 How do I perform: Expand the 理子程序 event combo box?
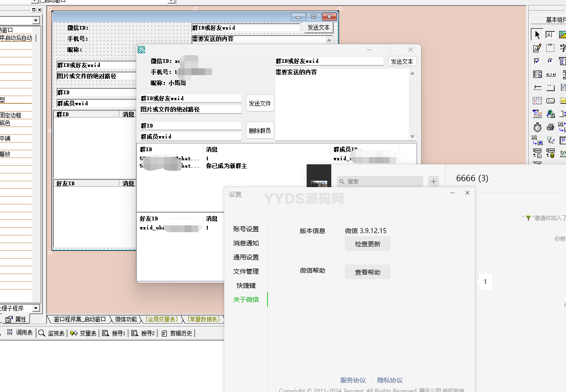click(x=36, y=308)
